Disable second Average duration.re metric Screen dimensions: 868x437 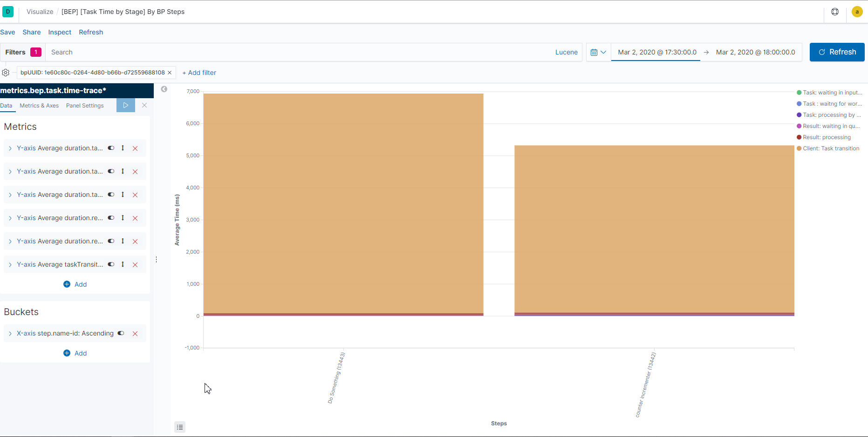[111, 241]
